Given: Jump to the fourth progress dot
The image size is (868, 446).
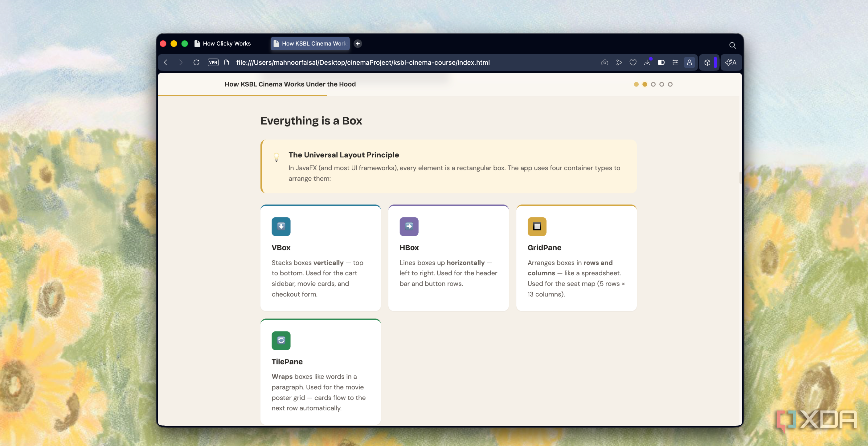Looking at the screenshot, I should tap(661, 84).
